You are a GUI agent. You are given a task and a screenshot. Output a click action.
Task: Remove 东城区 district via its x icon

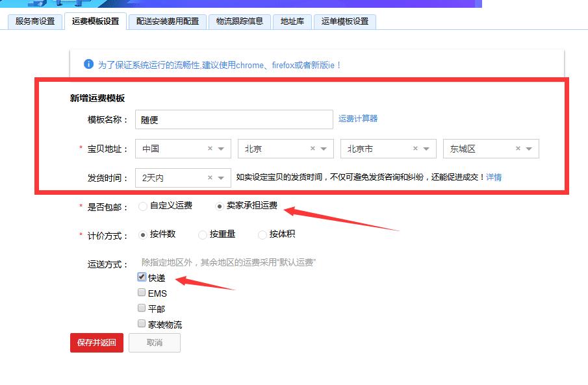click(518, 149)
